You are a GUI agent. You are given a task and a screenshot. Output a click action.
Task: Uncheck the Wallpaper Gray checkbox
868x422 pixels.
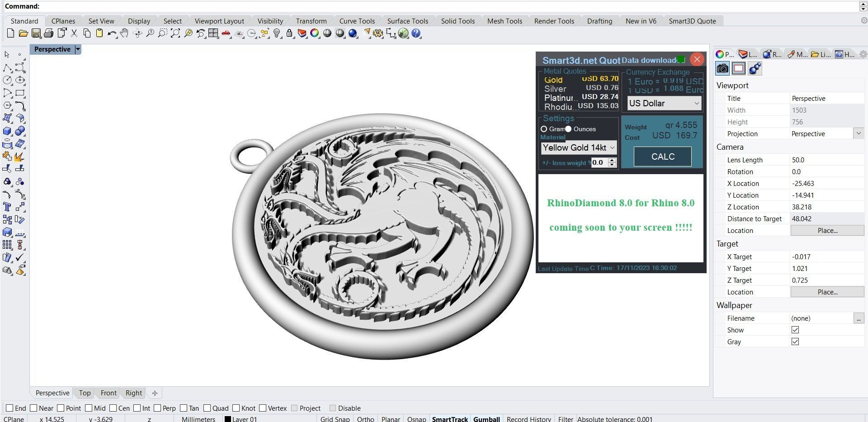[795, 341]
